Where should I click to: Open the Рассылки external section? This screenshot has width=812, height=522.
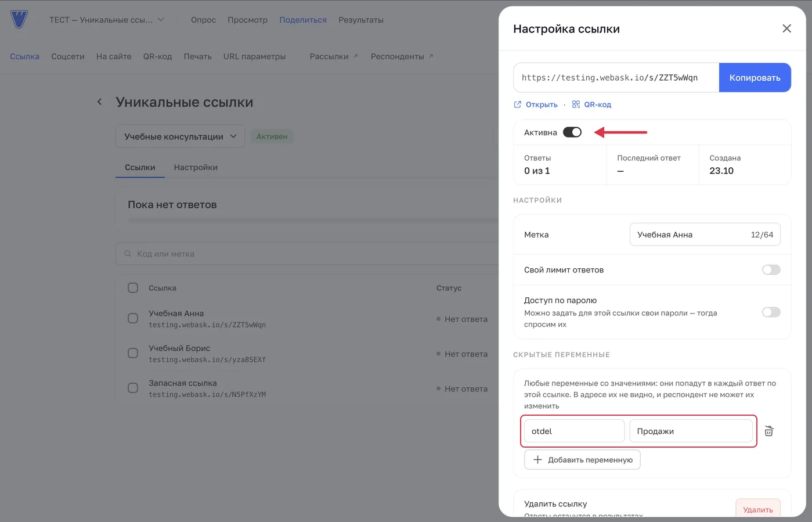click(x=334, y=56)
